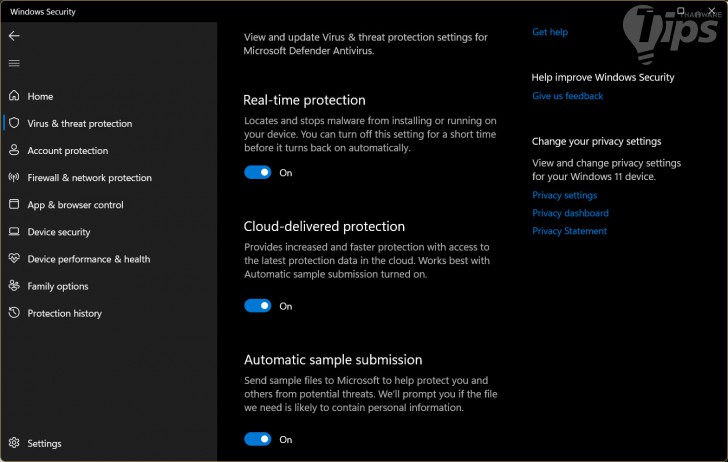The width and height of the screenshot is (728, 462).
Task: Click the gear icon for Settings
Action: tap(14, 443)
